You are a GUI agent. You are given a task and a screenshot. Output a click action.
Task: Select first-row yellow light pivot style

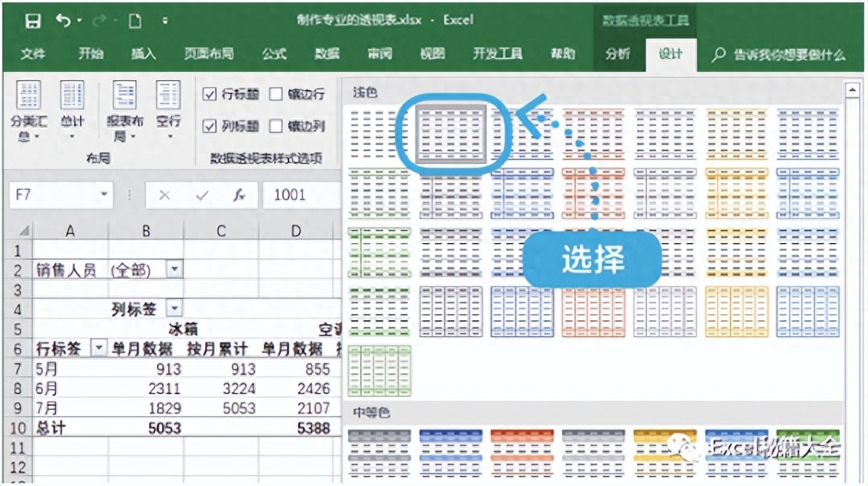[x=736, y=135]
